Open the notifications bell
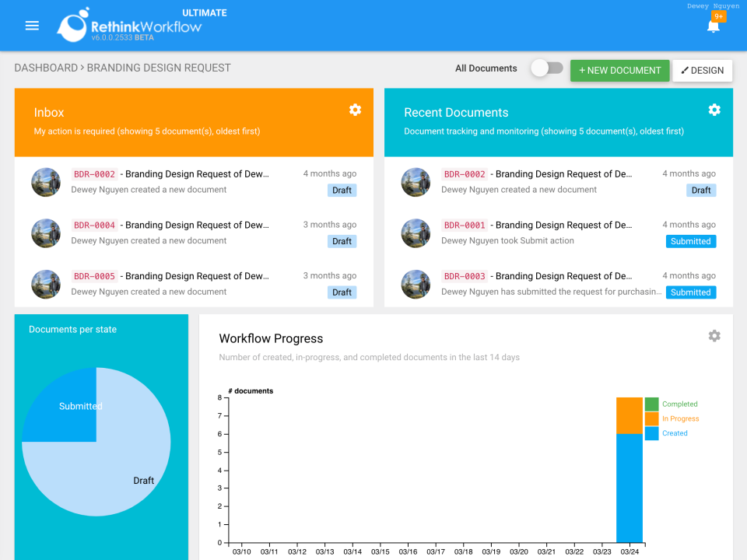This screenshot has width=747, height=560. (713, 26)
